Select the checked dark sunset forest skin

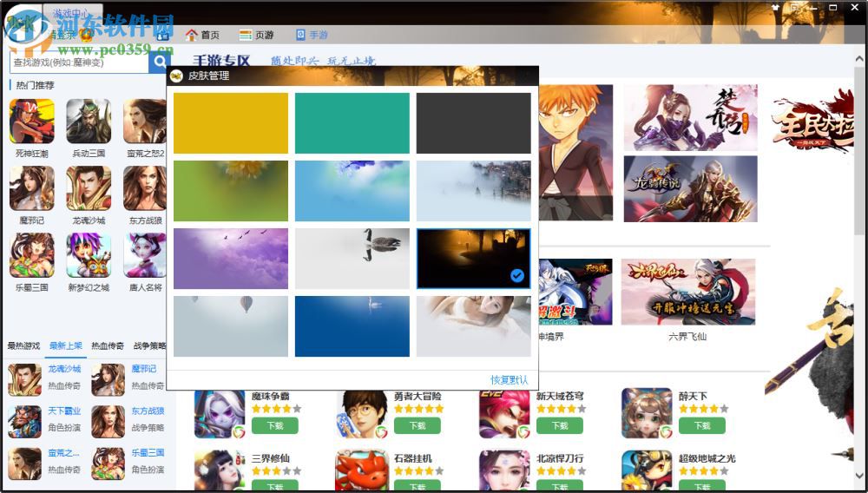click(x=473, y=259)
